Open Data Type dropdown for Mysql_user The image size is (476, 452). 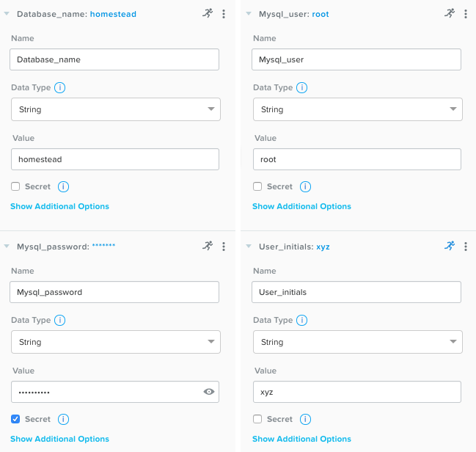point(358,109)
